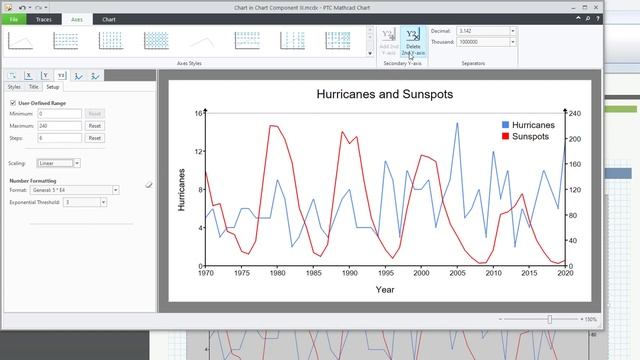The image size is (640, 360).
Task: Open the Exponential Threshold dropdown
Action: point(103,202)
